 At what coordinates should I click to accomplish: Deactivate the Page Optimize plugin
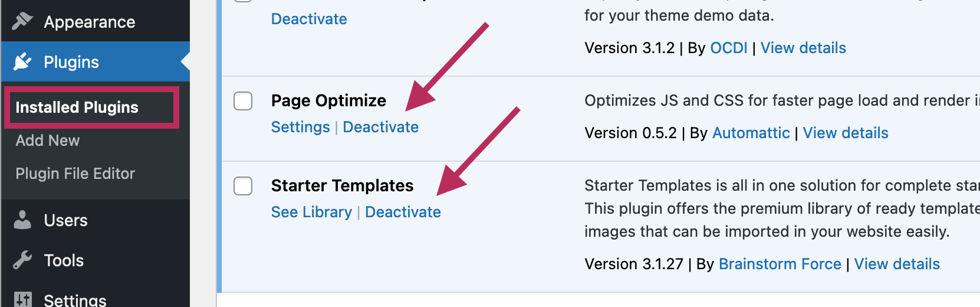pos(381,127)
